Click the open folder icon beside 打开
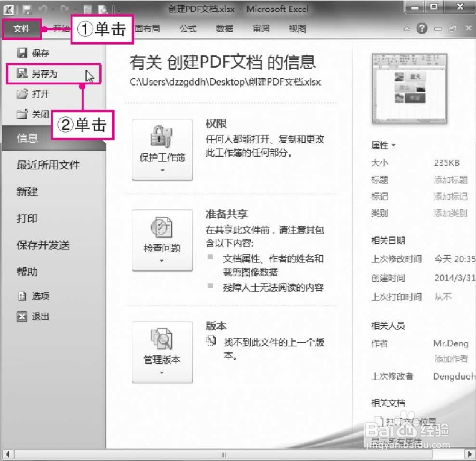Viewport: 476px width, 461px height. [22, 94]
